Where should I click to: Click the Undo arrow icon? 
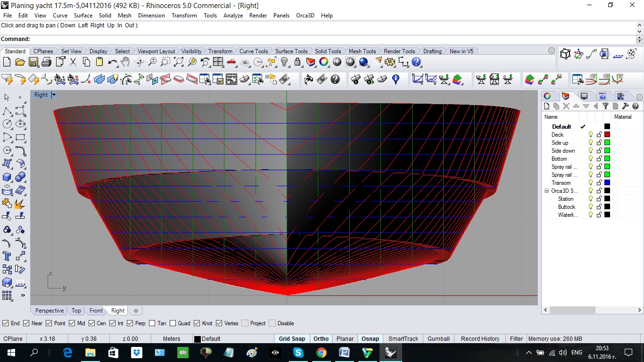(112, 62)
